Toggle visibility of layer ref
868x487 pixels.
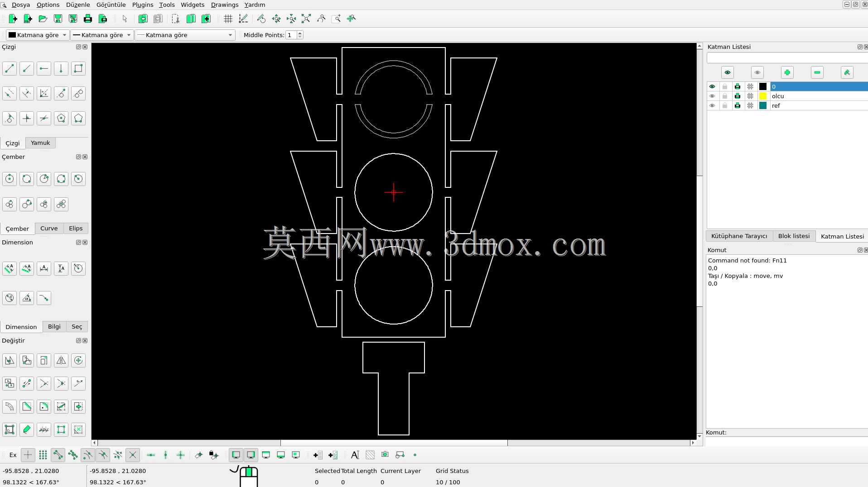712,105
